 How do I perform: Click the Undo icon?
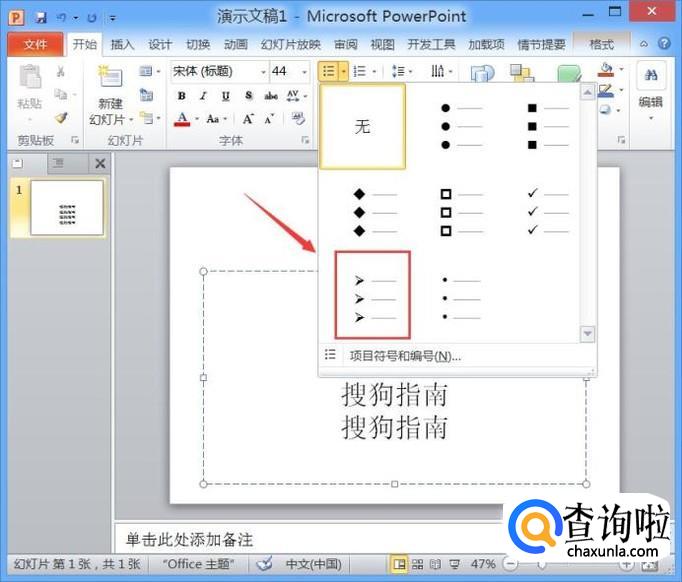click(61, 17)
